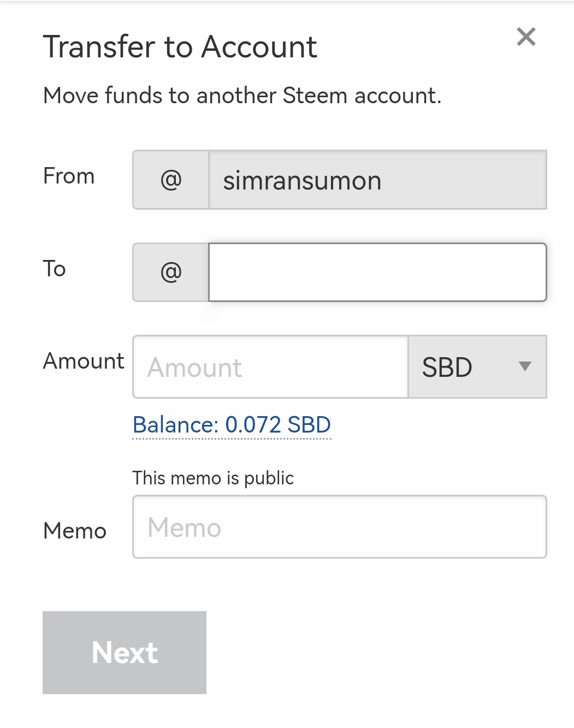The width and height of the screenshot is (574, 728).
Task: Focus the Memo text field
Action: tap(339, 527)
